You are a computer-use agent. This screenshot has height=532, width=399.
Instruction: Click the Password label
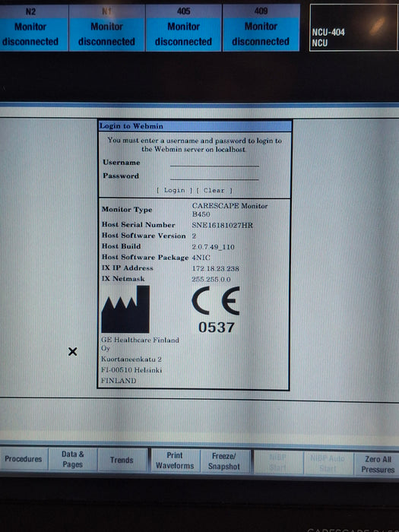[121, 176]
